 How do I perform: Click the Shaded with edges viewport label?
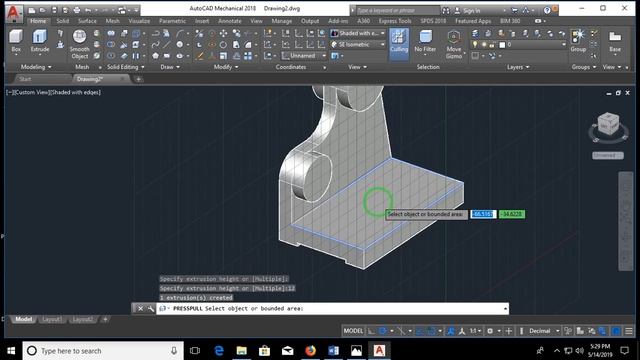pyautogui.click(x=75, y=93)
